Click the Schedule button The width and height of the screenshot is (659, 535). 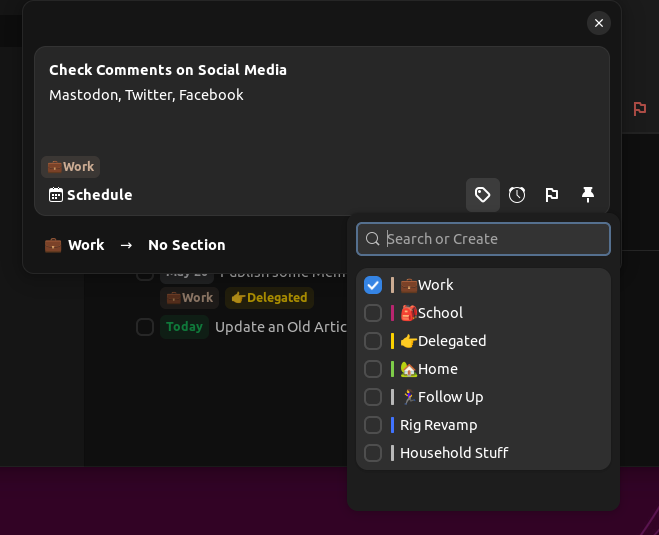tap(91, 195)
